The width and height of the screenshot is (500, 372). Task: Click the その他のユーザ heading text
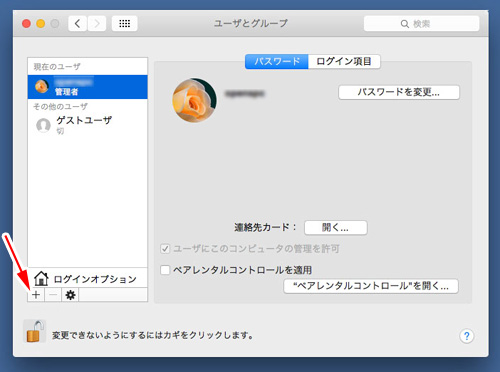60,106
